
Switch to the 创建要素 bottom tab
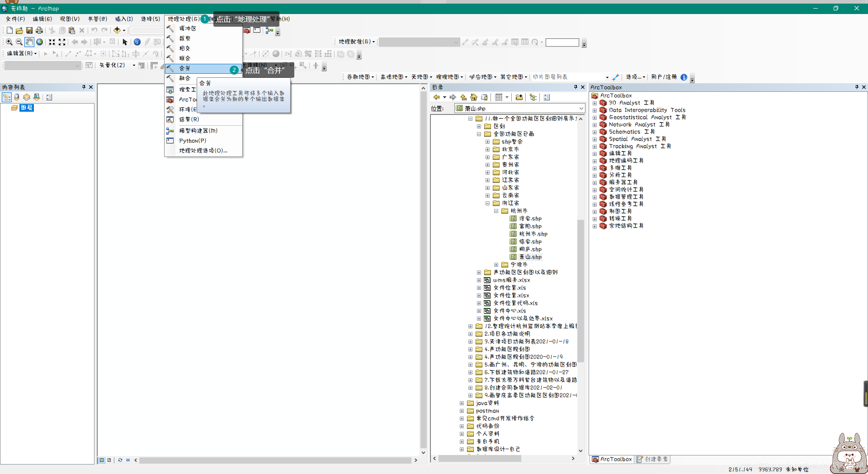(652, 459)
